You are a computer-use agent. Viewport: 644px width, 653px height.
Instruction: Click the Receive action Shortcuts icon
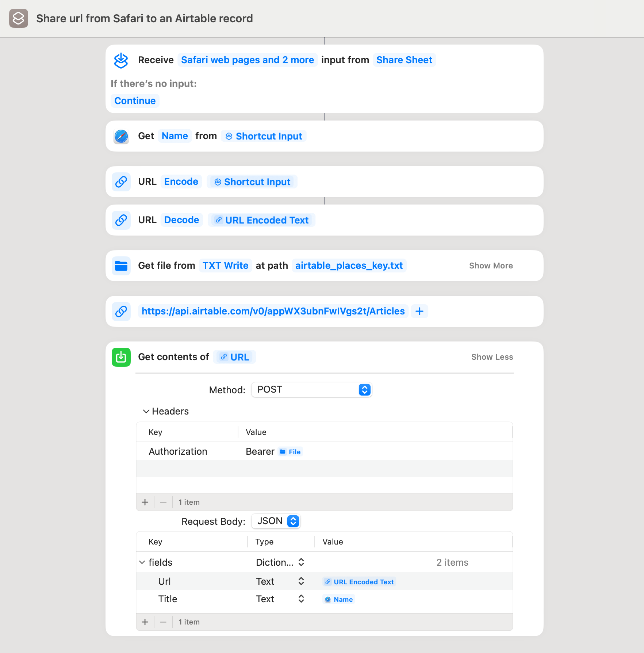(x=121, y=60)
